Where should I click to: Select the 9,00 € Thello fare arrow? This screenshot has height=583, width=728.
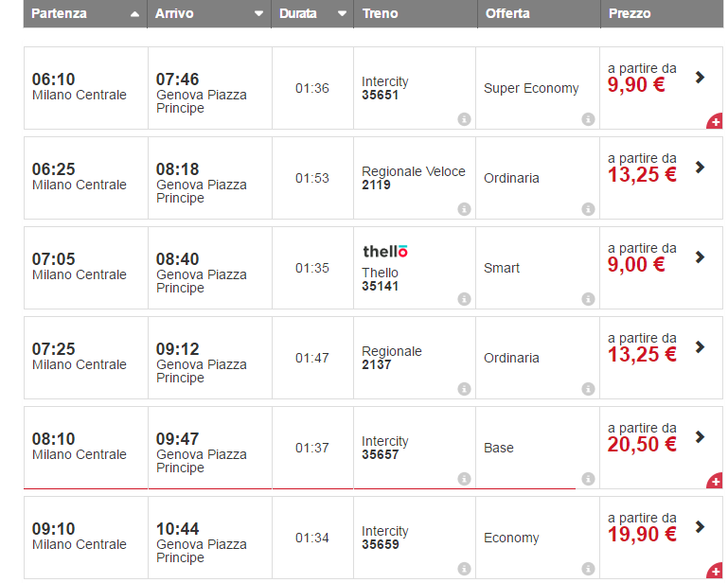click(x=700, y=257)
